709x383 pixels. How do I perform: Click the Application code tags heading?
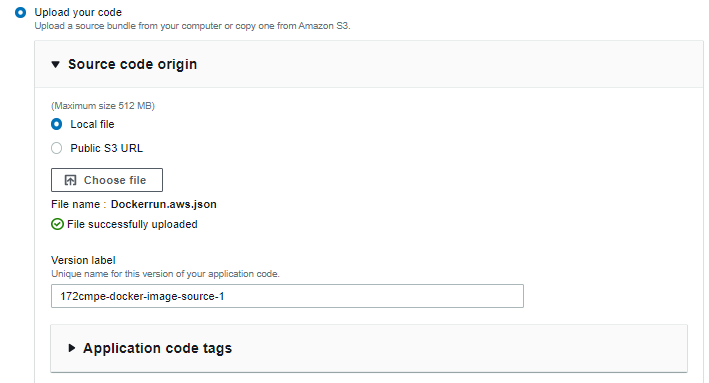[157, 348]
